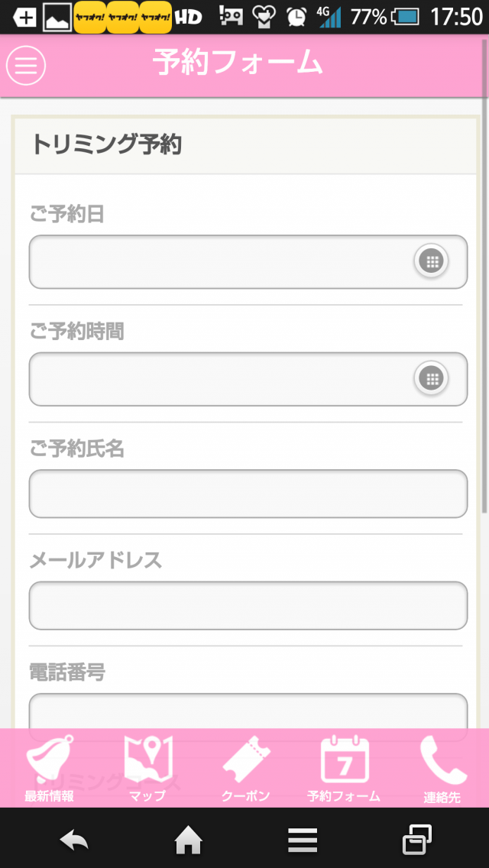Screen dimensions: 489x868
Task: Open time picker for ご予約時間
Action: click(x=432, y=378)
